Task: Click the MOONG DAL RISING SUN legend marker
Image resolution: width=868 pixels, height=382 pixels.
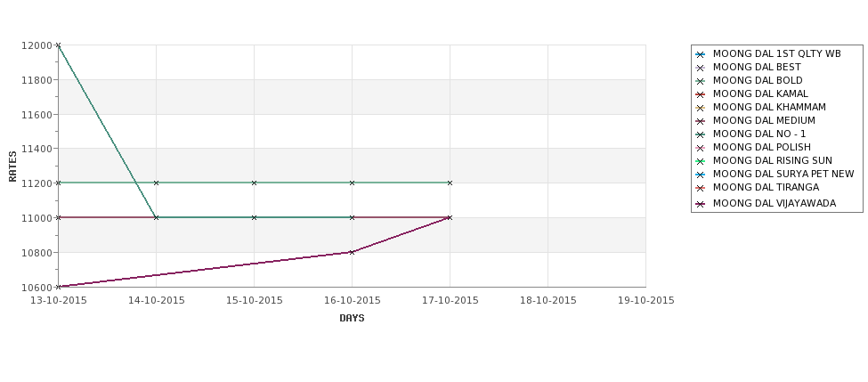Action: pyautogui.click(x=701, y=161)
